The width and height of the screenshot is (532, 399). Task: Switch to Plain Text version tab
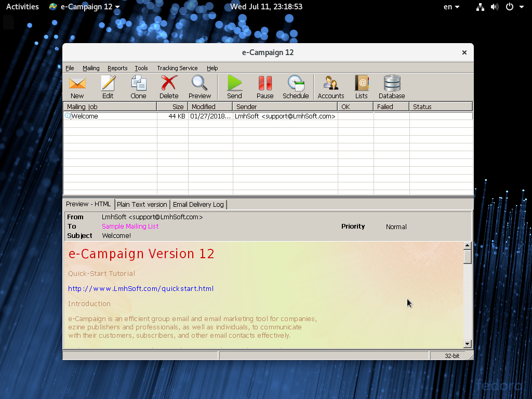[x=142, y=204]
